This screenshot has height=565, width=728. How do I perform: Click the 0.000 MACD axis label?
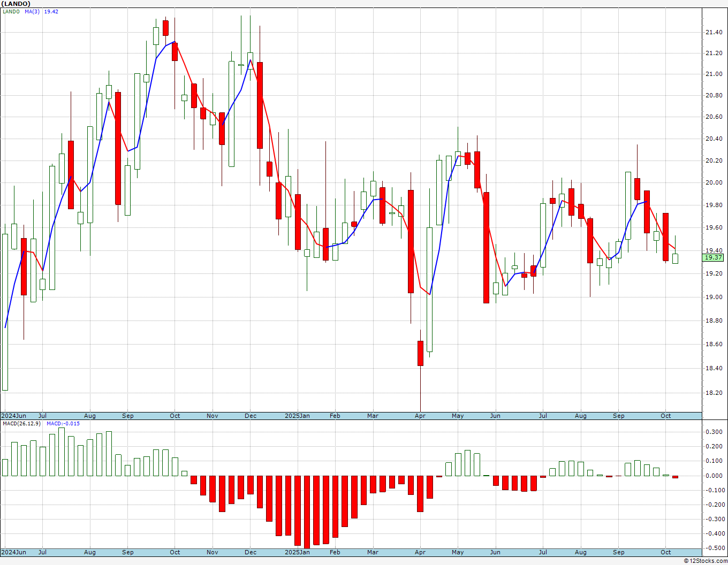tap(713, 475)
